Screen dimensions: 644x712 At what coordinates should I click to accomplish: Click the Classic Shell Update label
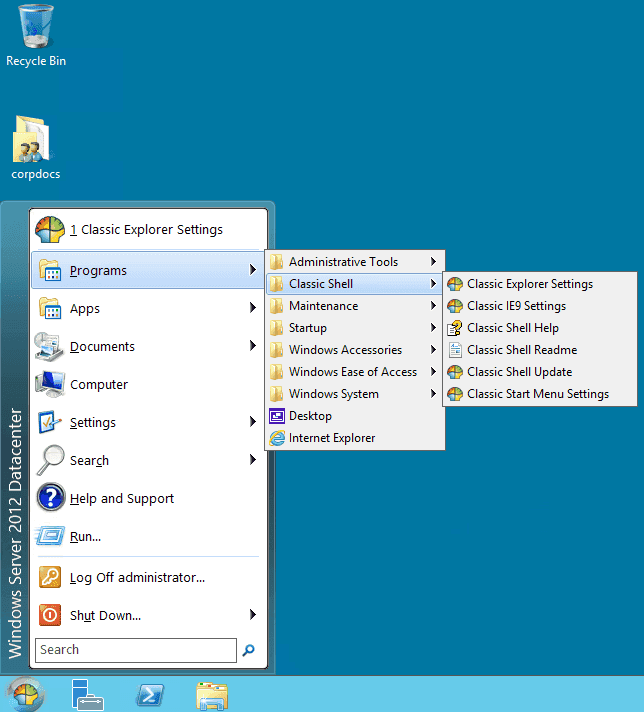click(520, 372)
